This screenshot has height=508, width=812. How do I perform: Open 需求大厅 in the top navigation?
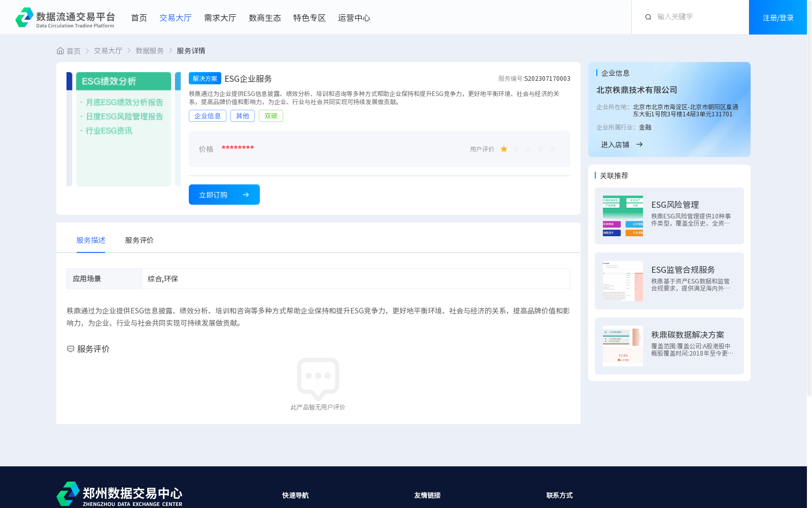(x=220, y=18)
